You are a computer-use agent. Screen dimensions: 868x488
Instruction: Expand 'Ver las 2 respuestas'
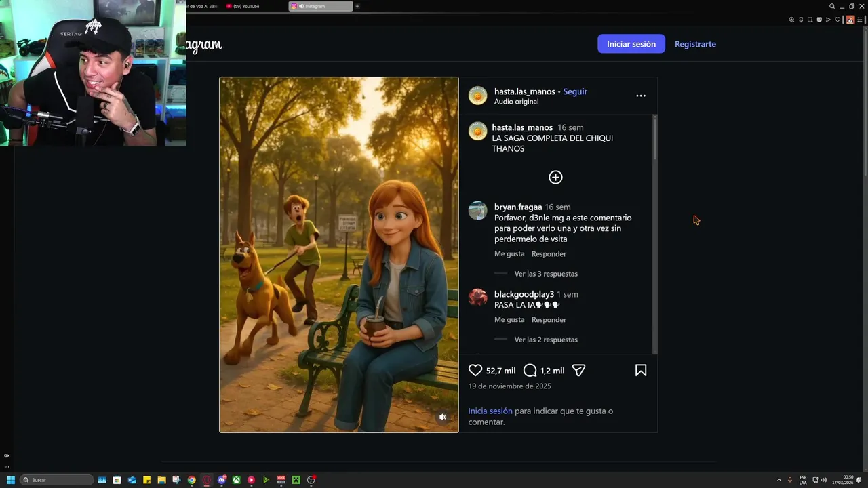pos(546,340)
